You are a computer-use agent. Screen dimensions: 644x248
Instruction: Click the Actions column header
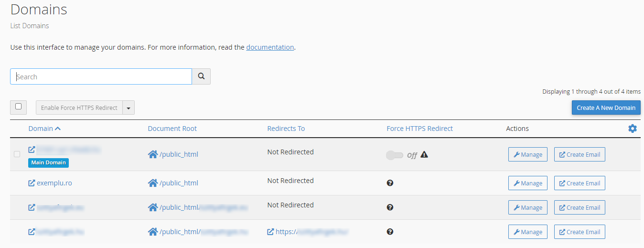pyautogui.click(x=517, y=129)
